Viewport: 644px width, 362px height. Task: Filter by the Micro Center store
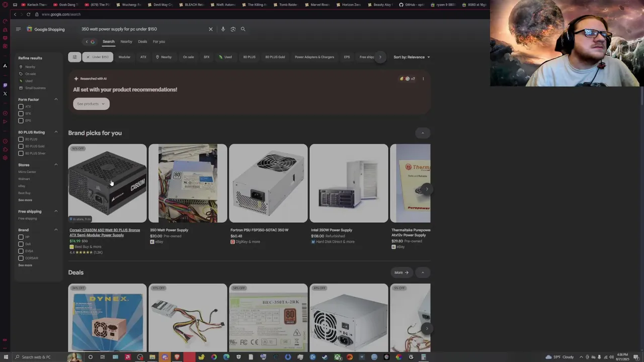(x=27, y=172)
